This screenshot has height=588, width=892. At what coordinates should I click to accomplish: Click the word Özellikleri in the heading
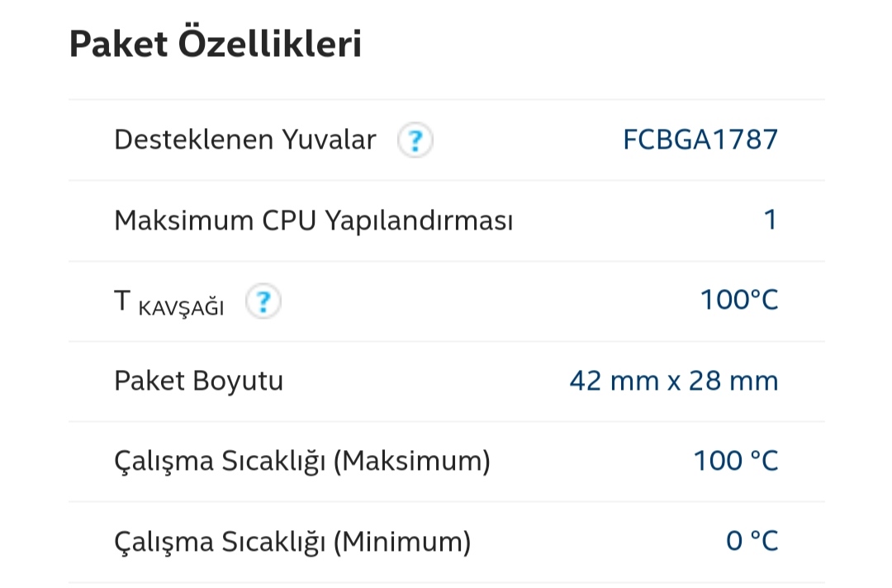click(270, 43)
